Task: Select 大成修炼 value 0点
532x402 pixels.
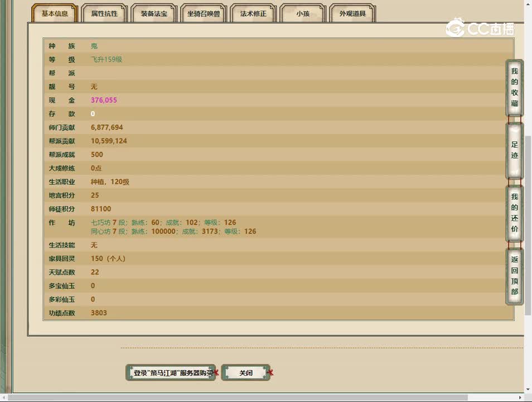Action: [x=96, y=168]
